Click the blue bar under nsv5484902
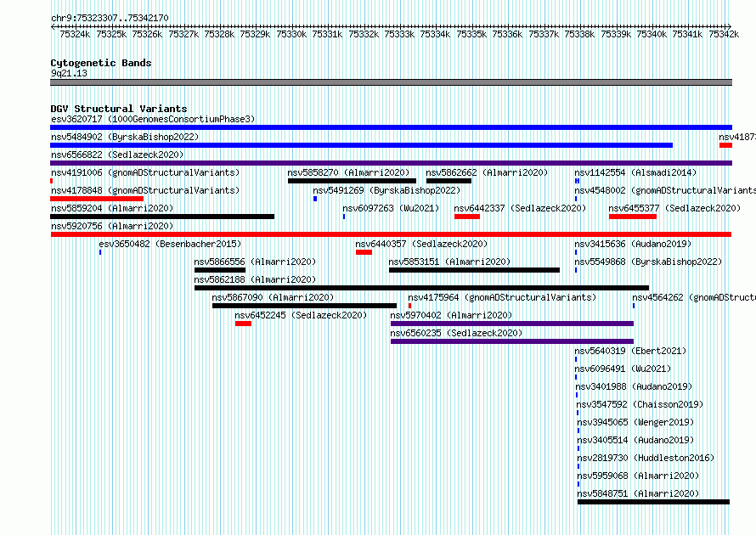 coord(362,145)
